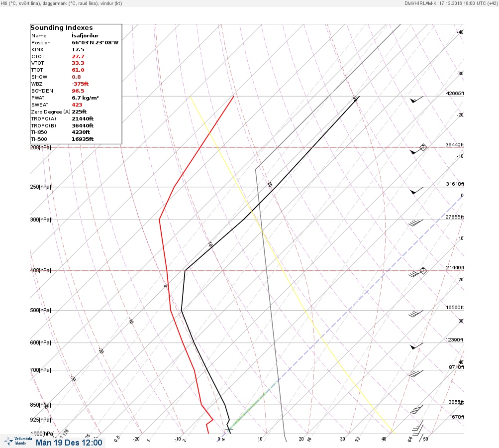Viewport: 499px width, 448px height.
Task: Click the SWEAT value 423
Action: coord(77,105)
